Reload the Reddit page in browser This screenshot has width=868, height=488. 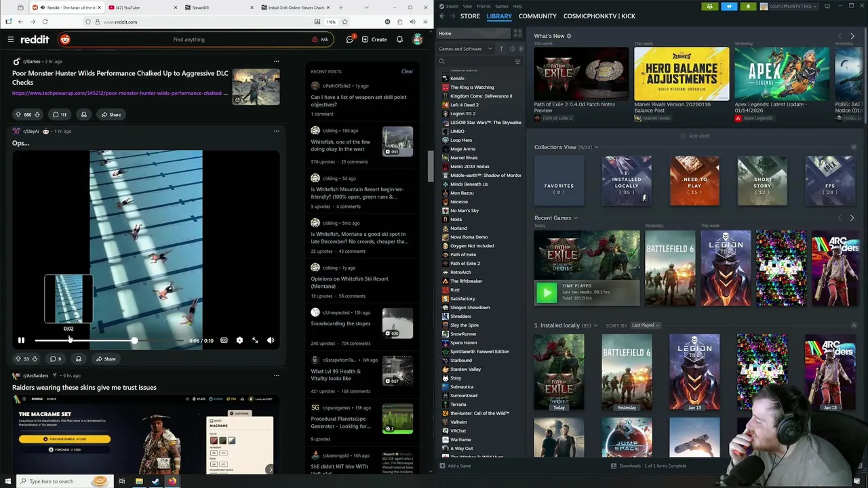[45, 22]
